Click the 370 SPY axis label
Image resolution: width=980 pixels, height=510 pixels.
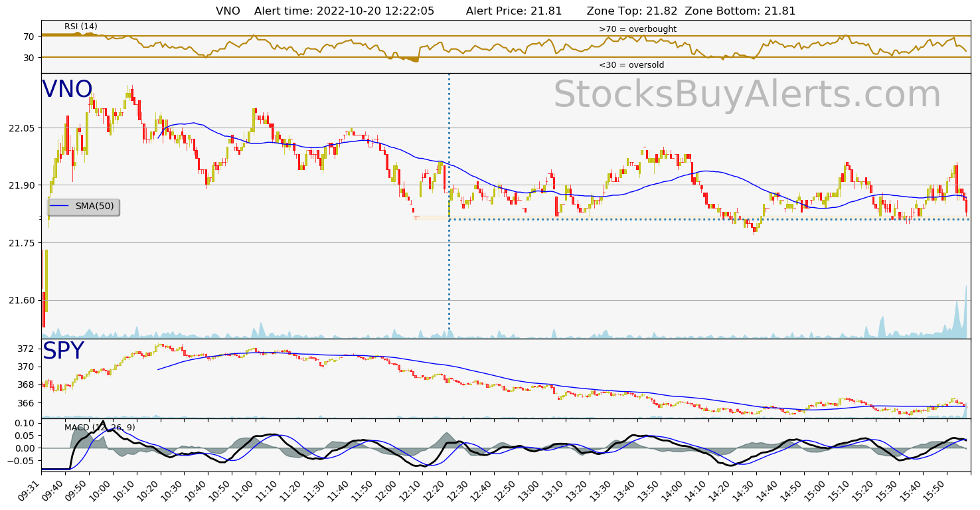(x=27, y=367)
